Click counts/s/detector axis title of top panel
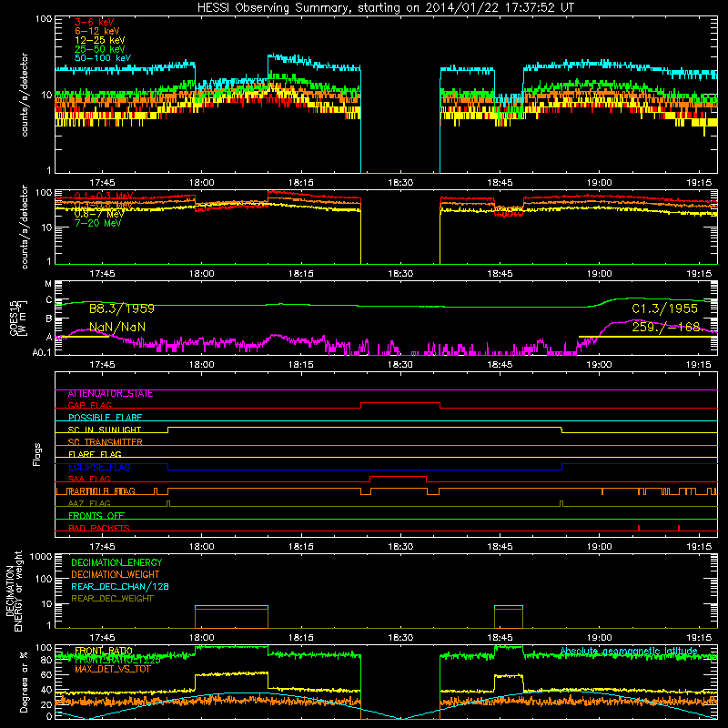This screenshot has width=728, height=728. click(25, 95)
